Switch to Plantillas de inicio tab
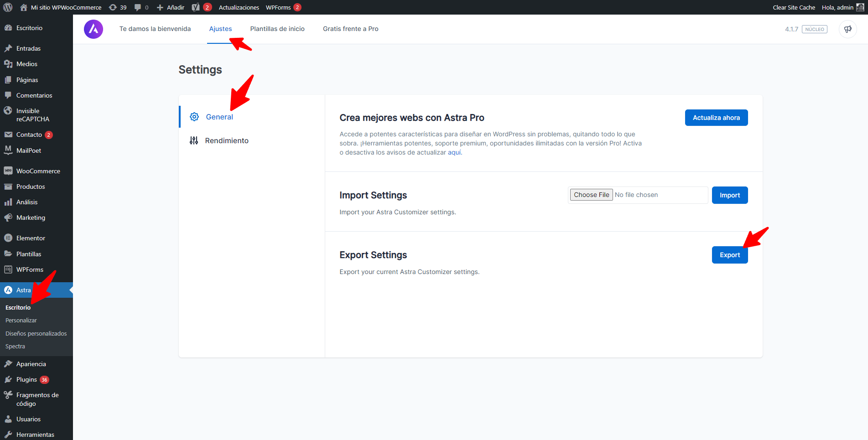 277,29
